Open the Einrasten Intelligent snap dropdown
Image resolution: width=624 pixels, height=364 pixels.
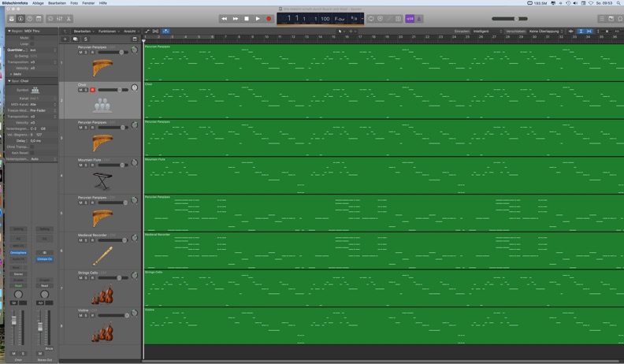click(x=488, y=31)
